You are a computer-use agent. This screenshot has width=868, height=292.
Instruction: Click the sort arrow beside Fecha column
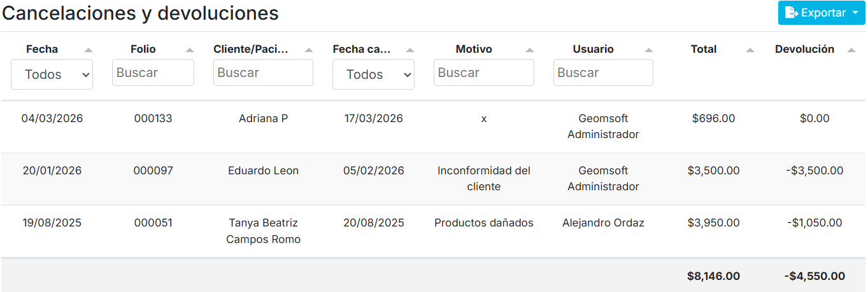(89, 50)
